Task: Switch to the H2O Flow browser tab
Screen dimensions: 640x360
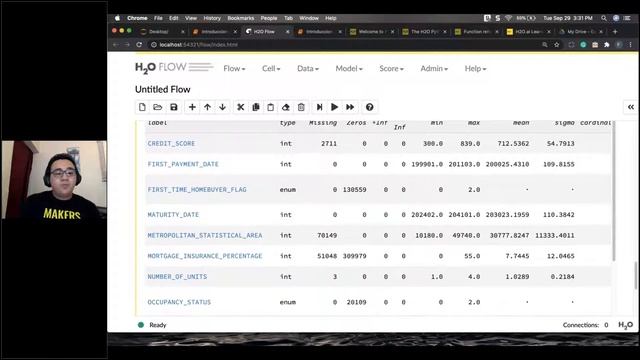Action: coord(268,31)
